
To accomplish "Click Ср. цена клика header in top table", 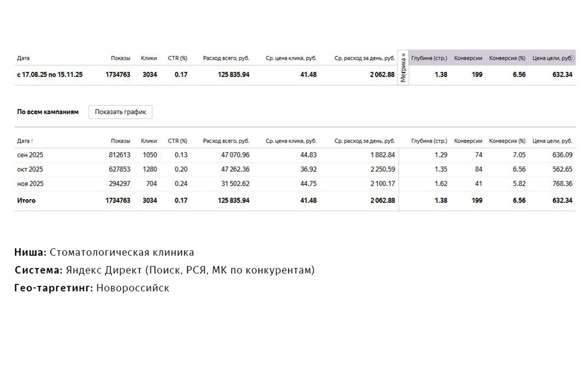I will (291, 58).
